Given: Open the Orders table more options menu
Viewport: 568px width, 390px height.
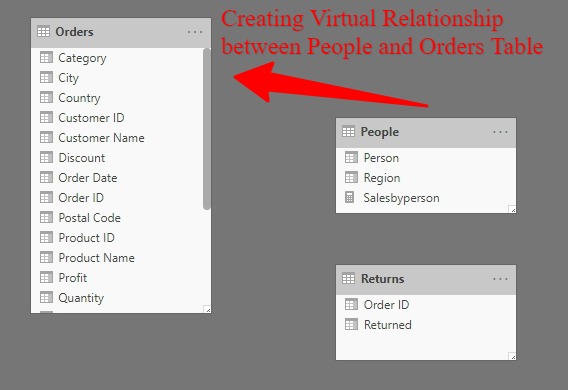Looking at the screenshot, I should click(195, 32).
